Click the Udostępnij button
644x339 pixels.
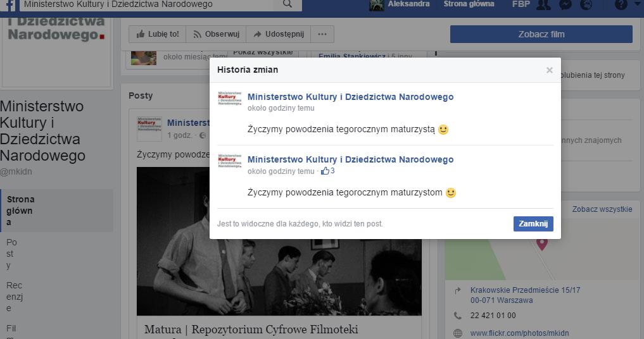pyautogui.click(x=279, y=34)
